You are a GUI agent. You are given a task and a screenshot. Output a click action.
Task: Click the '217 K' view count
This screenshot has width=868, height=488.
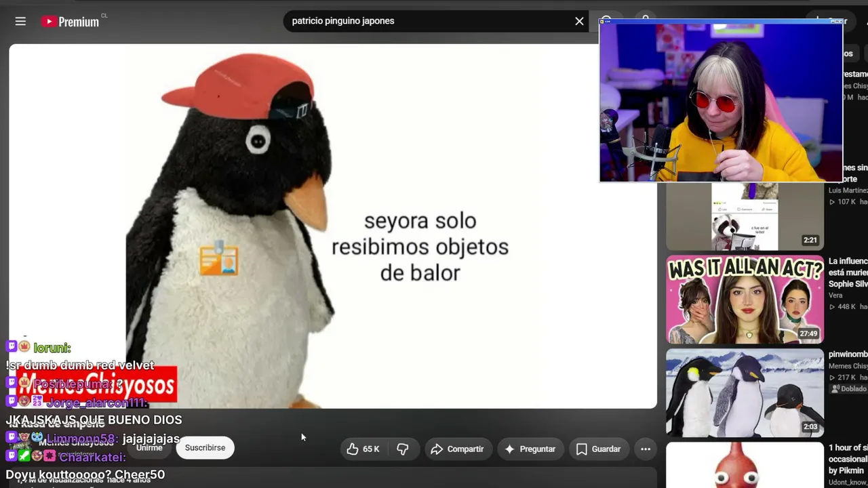(x=847, y=378)
